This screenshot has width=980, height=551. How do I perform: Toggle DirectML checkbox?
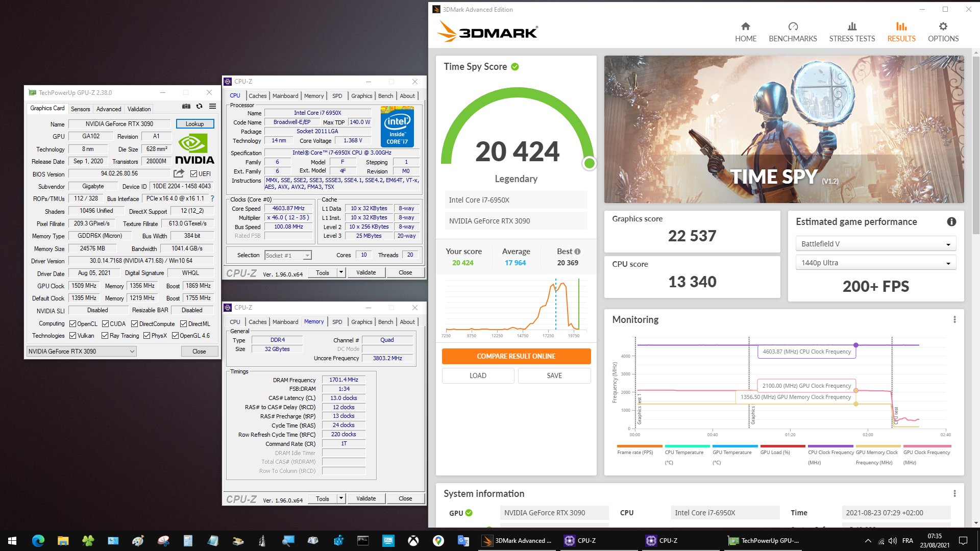183,324
